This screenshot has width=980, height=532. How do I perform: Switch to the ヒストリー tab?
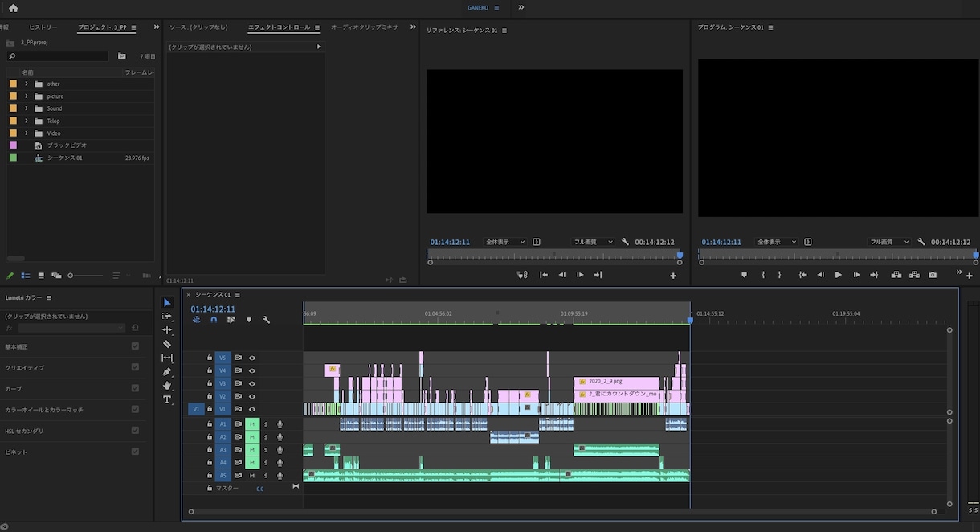(43, 27)
